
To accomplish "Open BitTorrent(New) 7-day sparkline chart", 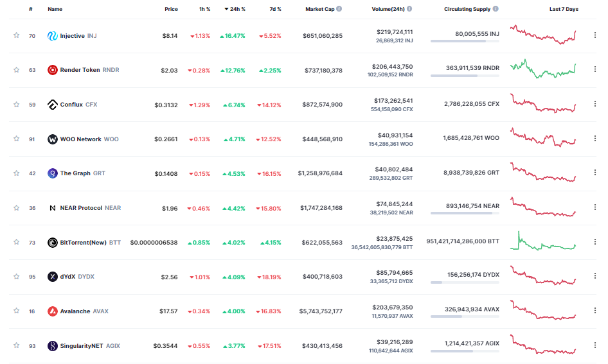I will [543, 241].
